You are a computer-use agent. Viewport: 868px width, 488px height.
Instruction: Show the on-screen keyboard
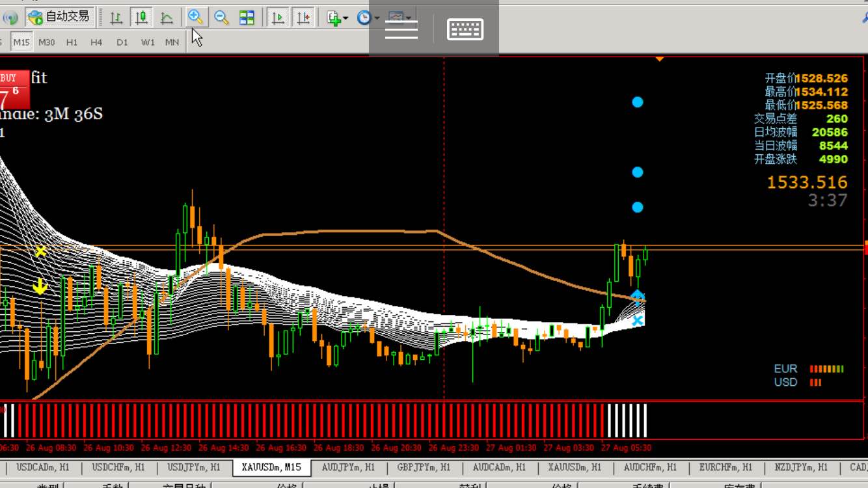[x=465, y=29]
